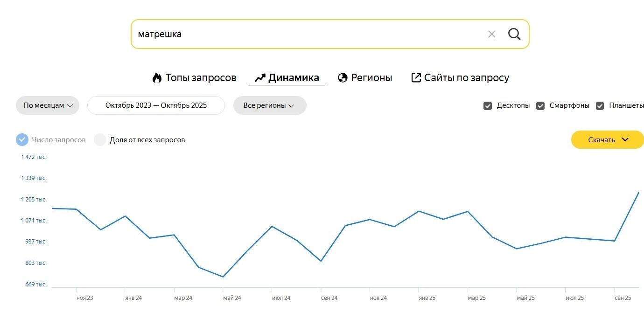This screenshot has height=319, width=644.
Task: Select Число запросов radio option
Action: 22,139
